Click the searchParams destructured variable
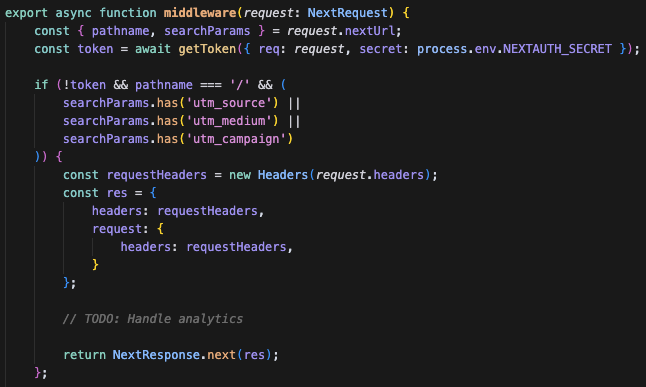 (x=207, y=31)
